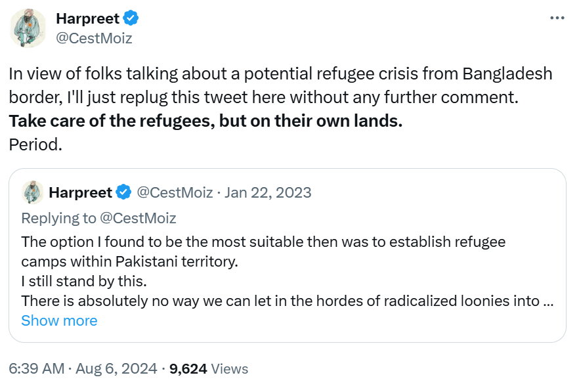The height and width of the screenshot is (392, 579).
Task: Click the verified badge beside the top Harpreet name
Action: (131, 18)
